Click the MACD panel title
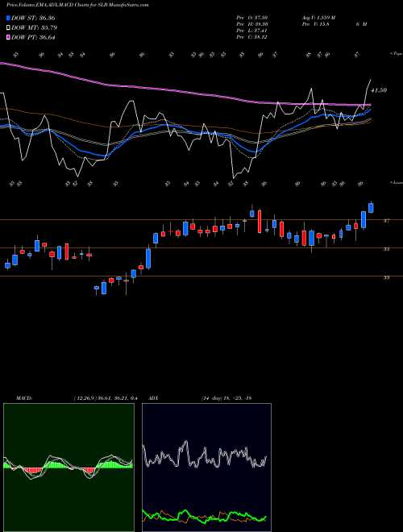This screenshot has height=532, width=403. point(23,398)
